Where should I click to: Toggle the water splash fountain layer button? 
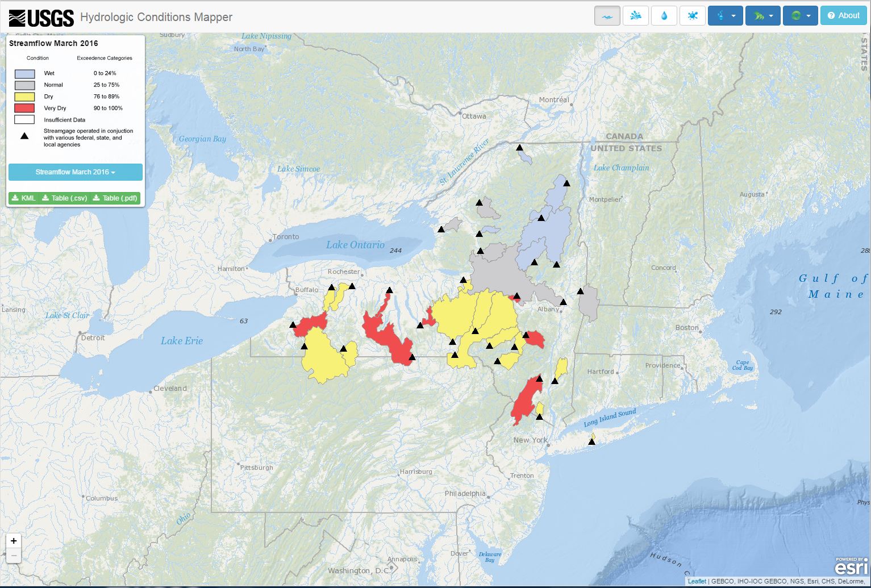coord(635,16)
